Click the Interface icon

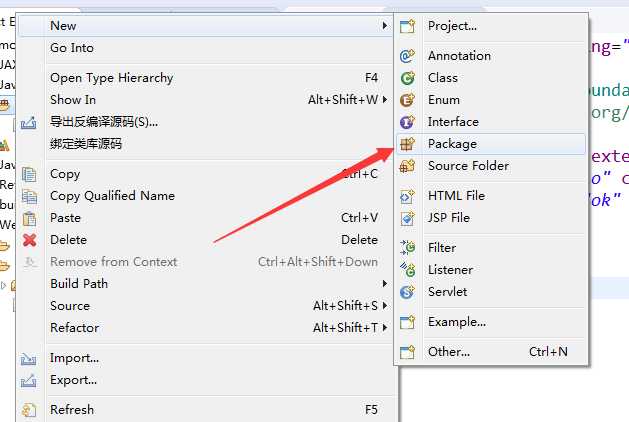coord(407,122)
